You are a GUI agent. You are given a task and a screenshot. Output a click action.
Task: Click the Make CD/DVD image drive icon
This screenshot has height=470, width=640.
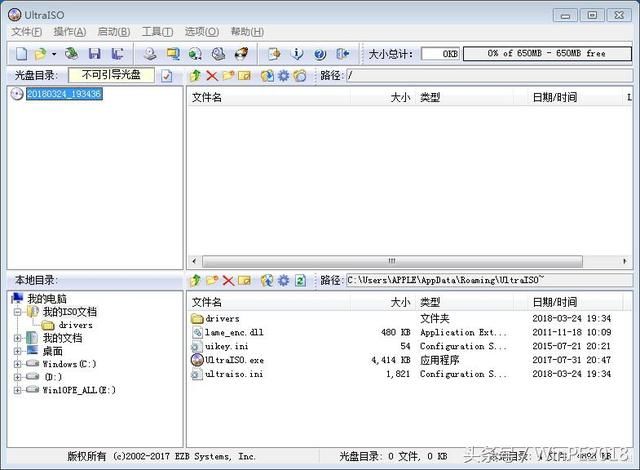click(x=150, y=54)
